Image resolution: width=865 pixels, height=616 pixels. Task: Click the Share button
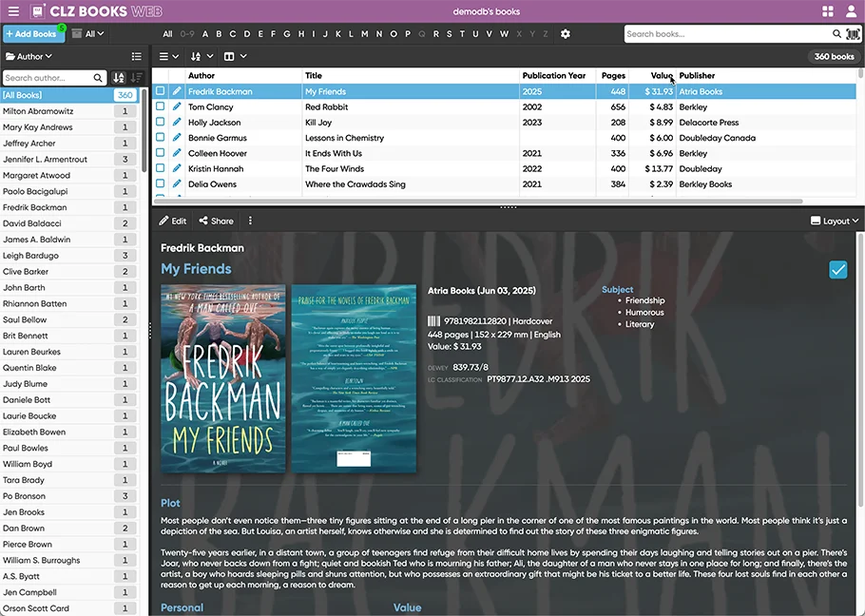point(217,221)
